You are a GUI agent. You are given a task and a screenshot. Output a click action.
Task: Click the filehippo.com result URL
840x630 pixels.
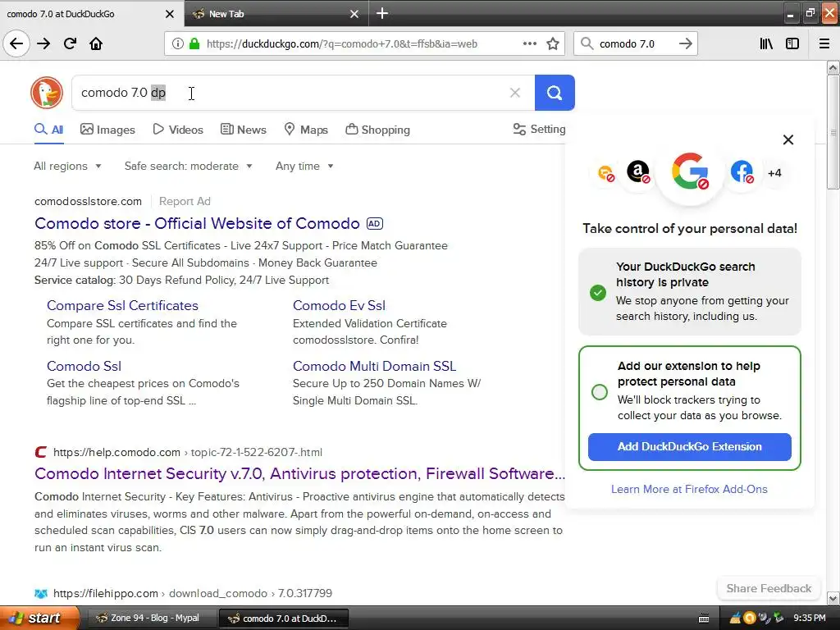pyautogui.click(x=192, y=594)
